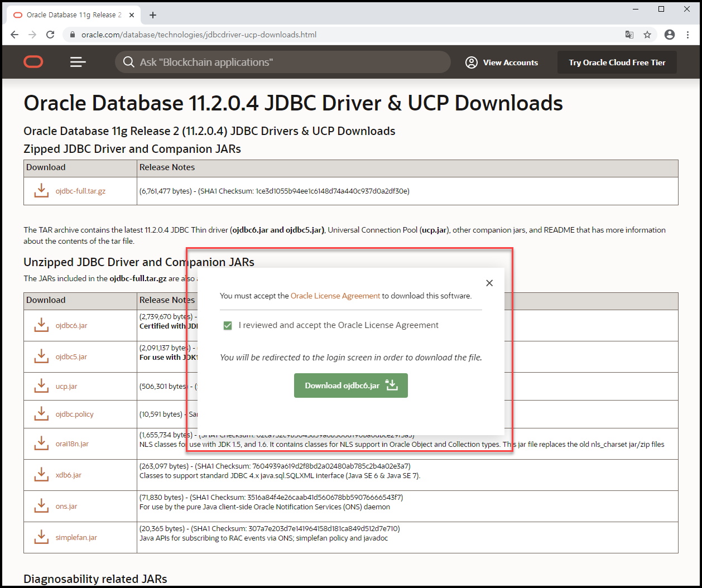Open the simplefan.jar link
Viewport: 702px width, 588px height.
click(x=76, y=537)
